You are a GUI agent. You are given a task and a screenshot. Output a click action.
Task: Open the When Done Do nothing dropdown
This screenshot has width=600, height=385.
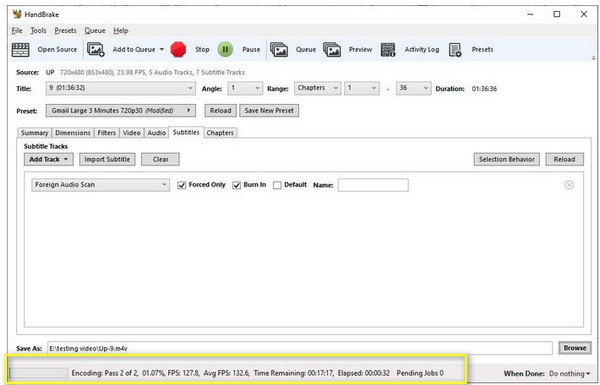click(569, 374)
